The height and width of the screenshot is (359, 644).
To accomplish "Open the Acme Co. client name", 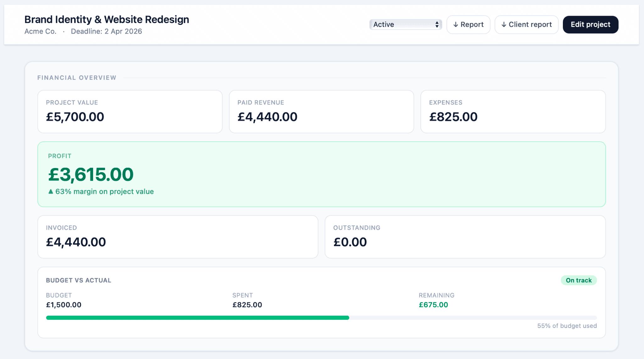I will [40, 31].
